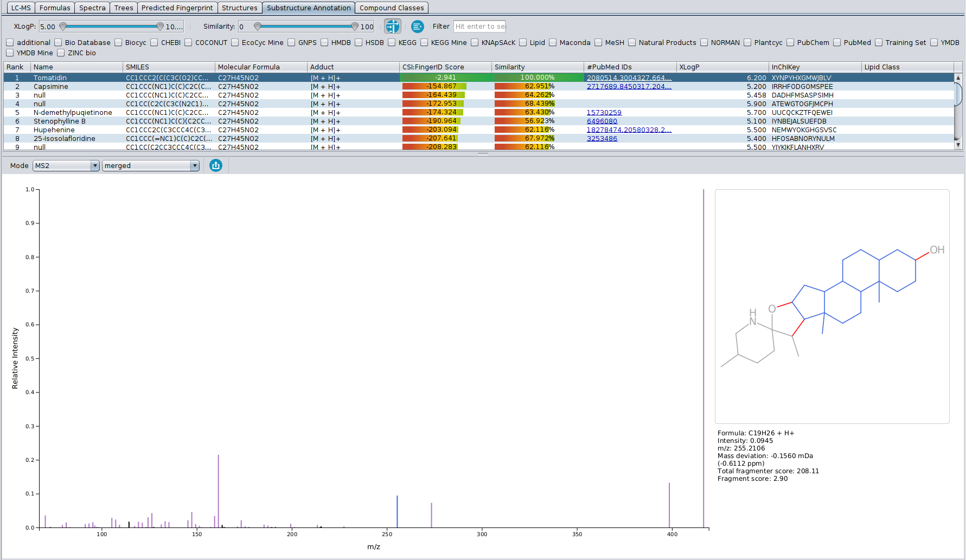
Task: Click the export spectrum icon beside merged dropdown
Action: [x=216, y=165]
